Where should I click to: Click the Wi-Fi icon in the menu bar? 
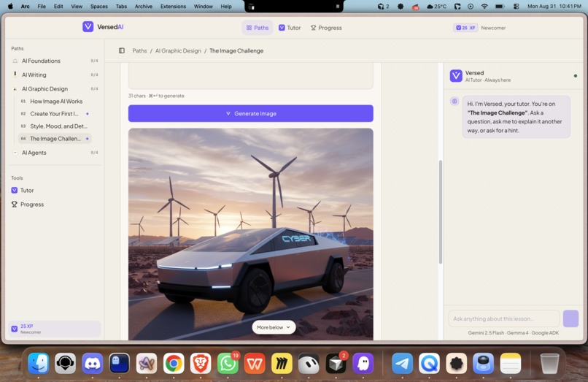tap(484, 7)
